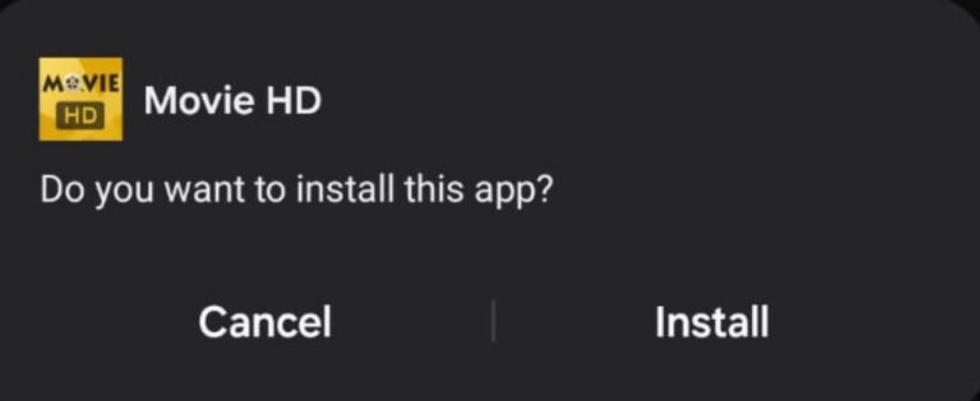Click the install confirmation question text
The width and height of the screenshot is (980, 401).
pyautogui.click(x=297, y=190)
